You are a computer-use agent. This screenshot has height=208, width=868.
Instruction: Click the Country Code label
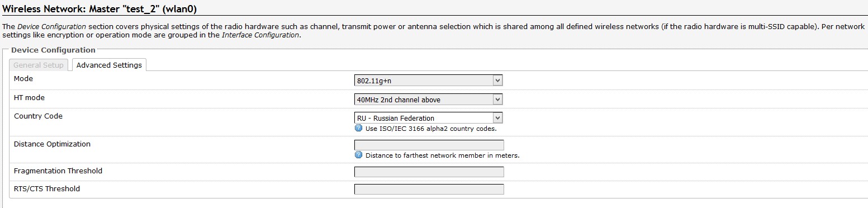tap(38, 116)
